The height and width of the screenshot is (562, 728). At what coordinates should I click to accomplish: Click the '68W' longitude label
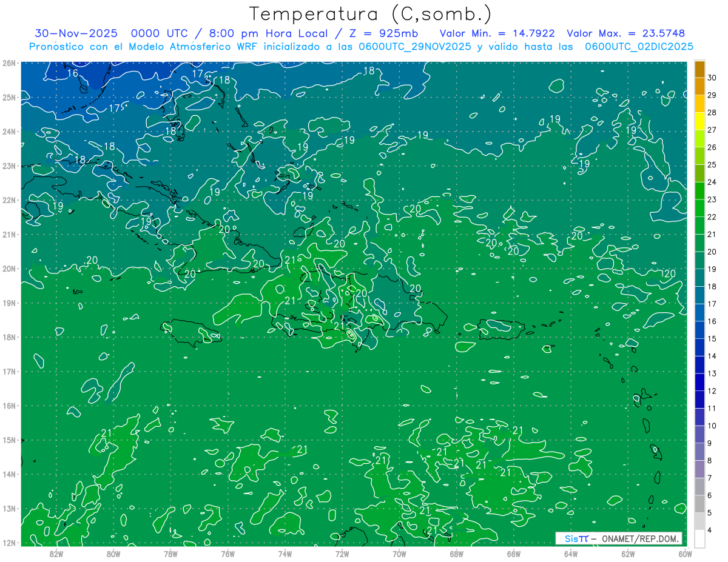[456, 554]
